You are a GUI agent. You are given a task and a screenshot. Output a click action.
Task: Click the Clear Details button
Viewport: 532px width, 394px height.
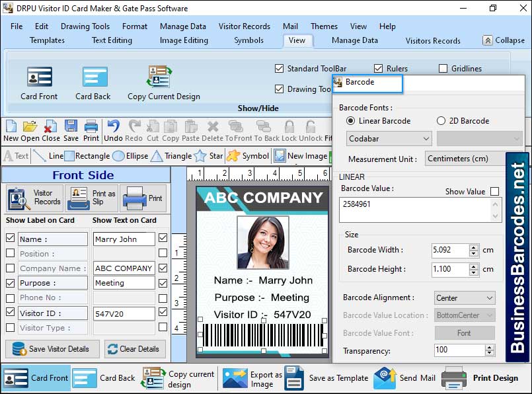tap(135, 349)
